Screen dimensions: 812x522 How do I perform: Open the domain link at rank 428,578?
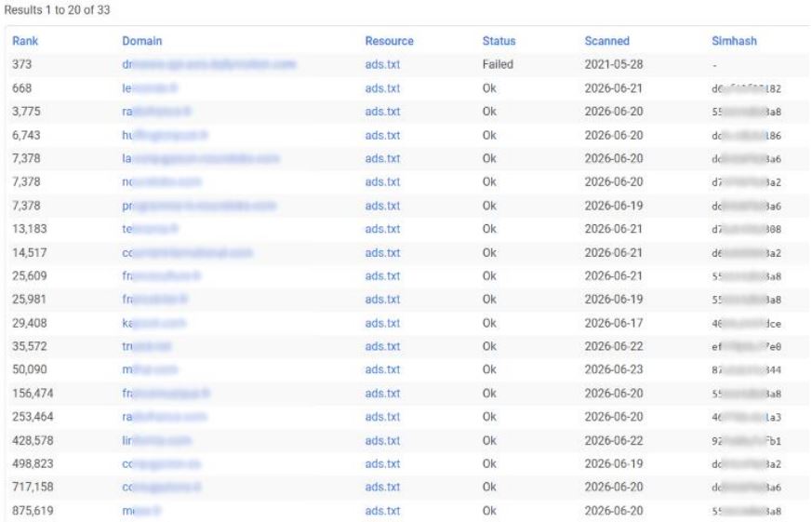(x=156, y=441)
